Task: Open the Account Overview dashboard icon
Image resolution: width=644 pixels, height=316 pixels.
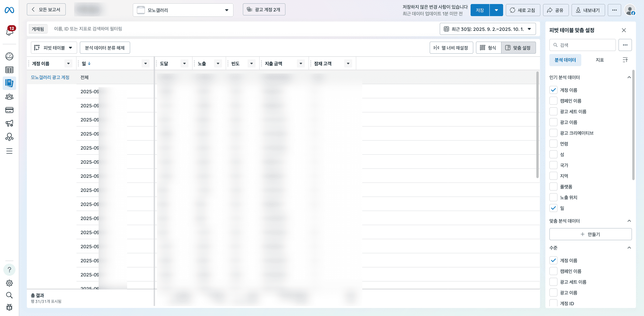Action: click(9, 56)
